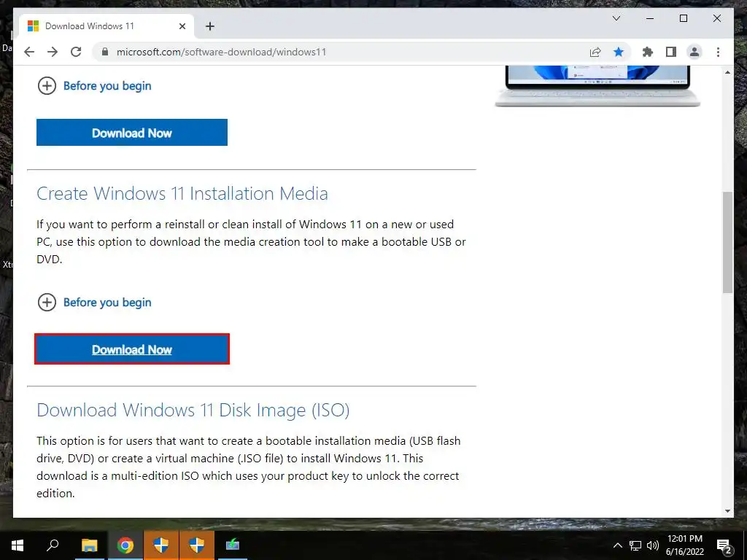
Task: Click the Create Windows 11 Installation Media heading
Action: 182,193
